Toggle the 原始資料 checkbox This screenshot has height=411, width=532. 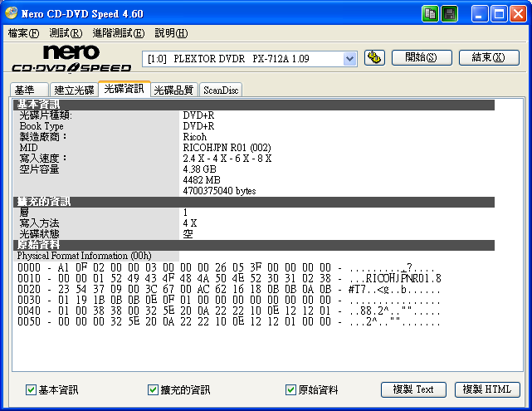pyautogui.click(x=290, y=389)
